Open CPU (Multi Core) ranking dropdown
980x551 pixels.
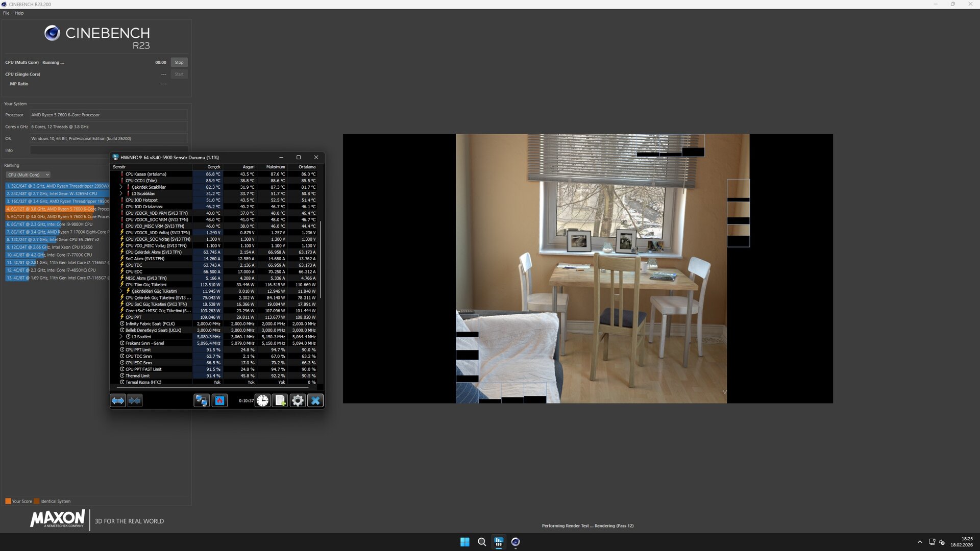(x=28, y=175)
